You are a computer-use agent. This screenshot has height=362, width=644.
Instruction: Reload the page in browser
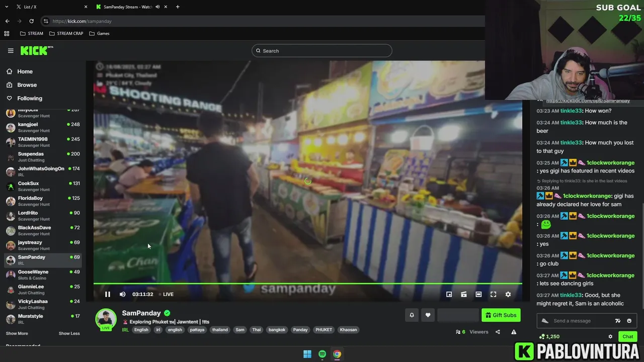pos(31,21)
